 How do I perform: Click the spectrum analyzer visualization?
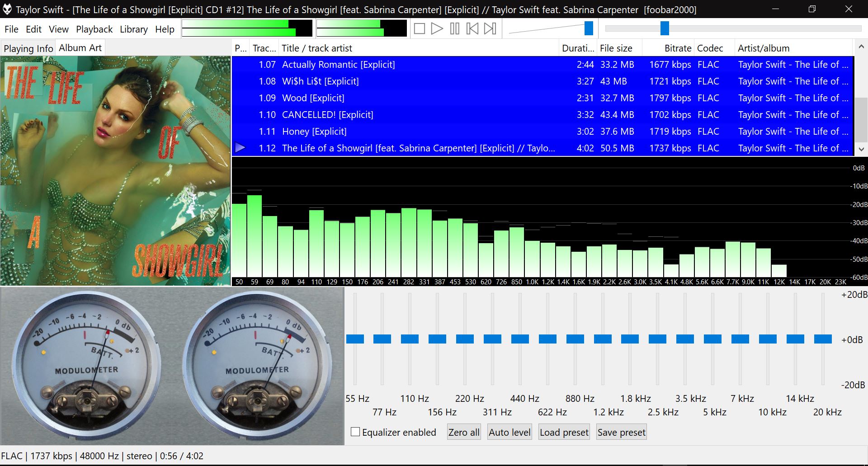pyautogui.click(x=549, y=221)
